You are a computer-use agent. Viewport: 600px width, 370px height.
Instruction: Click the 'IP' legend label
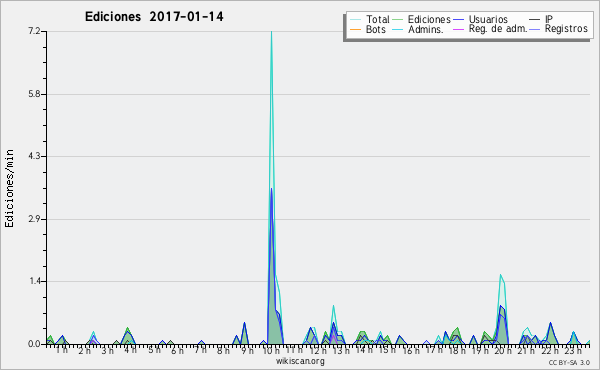click(549, 19)
